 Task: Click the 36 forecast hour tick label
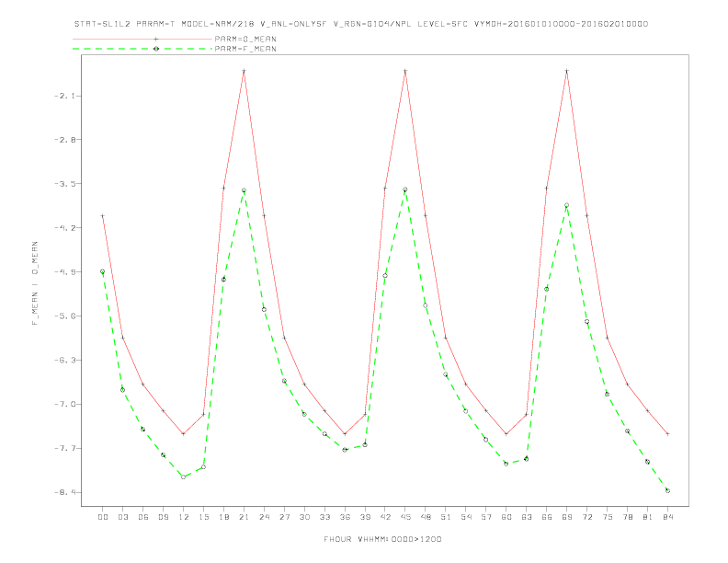pyautogui.click(x=345, y=517)
